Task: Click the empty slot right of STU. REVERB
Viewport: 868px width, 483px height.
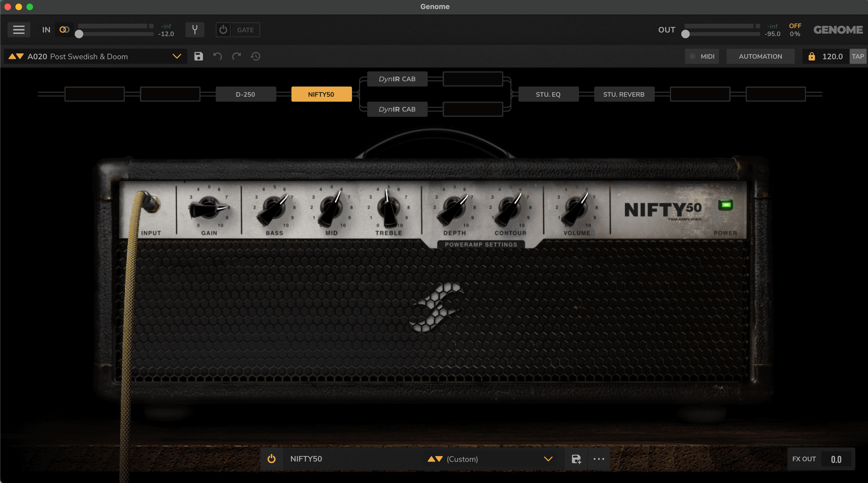Action: [x=700, y=94]
